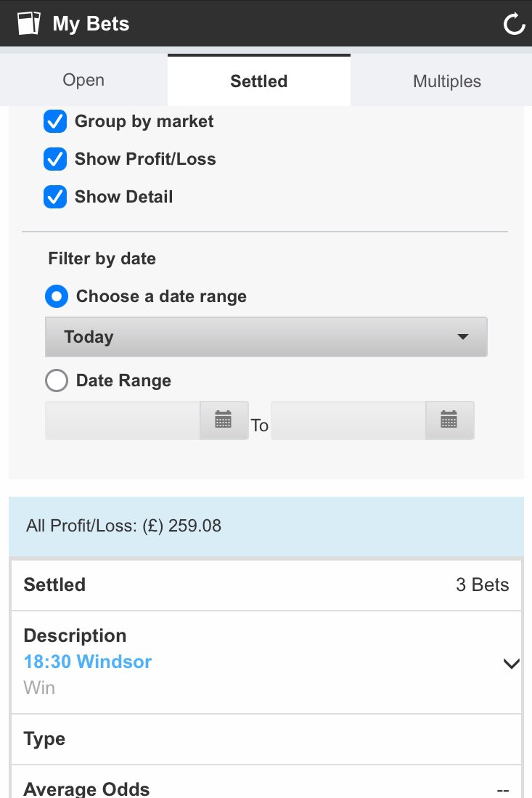Viewport: 532px width, 798px height.
Task: Tap the My Bets betslip icon
Action: tap(28, 23)
